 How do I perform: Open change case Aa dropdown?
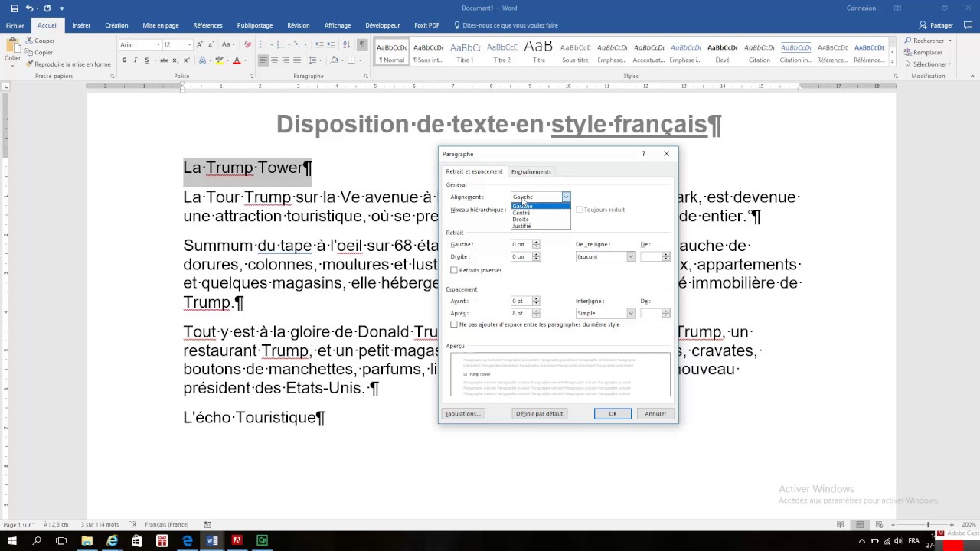point(229,44)
